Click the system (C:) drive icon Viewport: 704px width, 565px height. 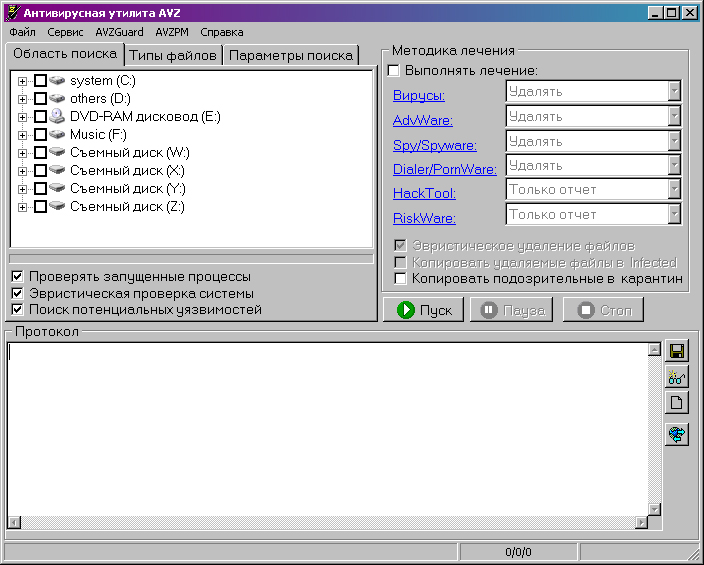pos(57,80)
